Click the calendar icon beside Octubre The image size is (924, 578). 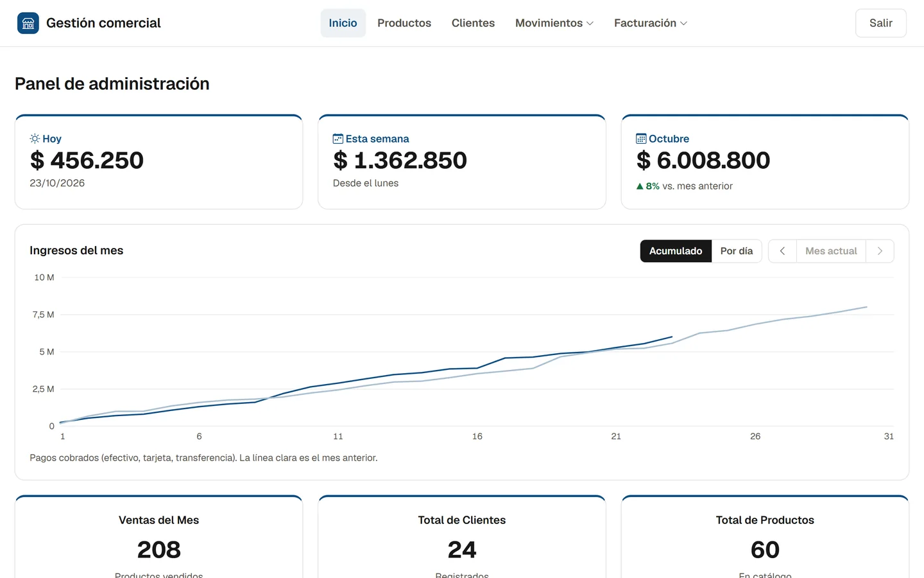[x=641, y=139]
